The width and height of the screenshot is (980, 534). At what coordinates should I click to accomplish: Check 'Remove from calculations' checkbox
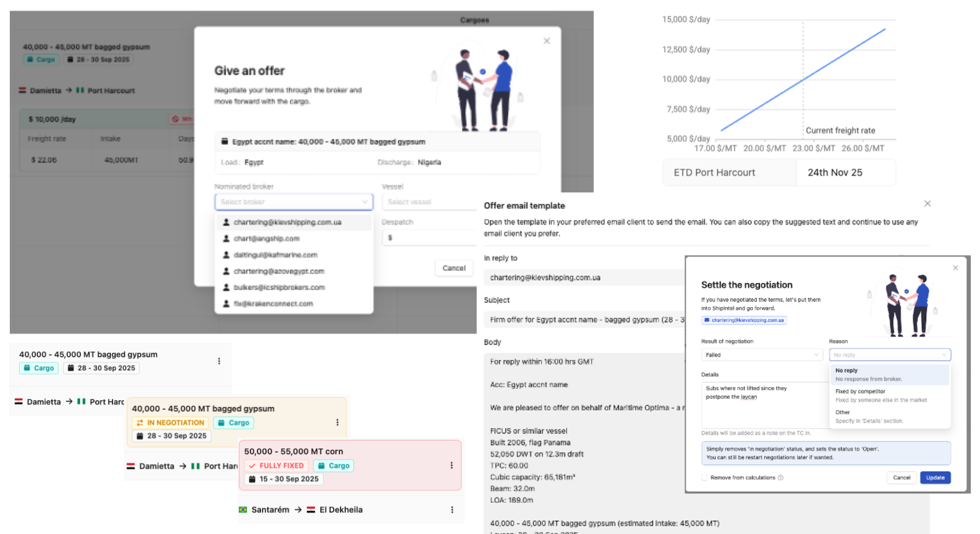click(704, 477)
